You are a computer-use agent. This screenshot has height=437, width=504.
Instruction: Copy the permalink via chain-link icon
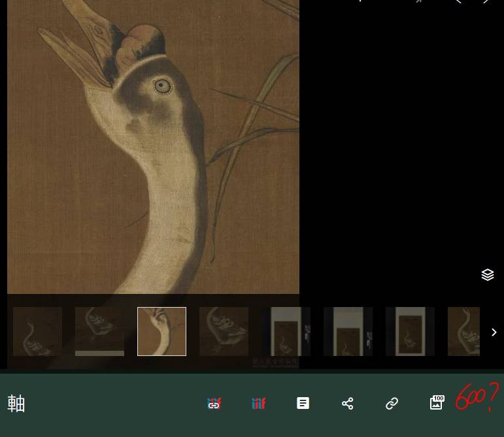point(392,404)
